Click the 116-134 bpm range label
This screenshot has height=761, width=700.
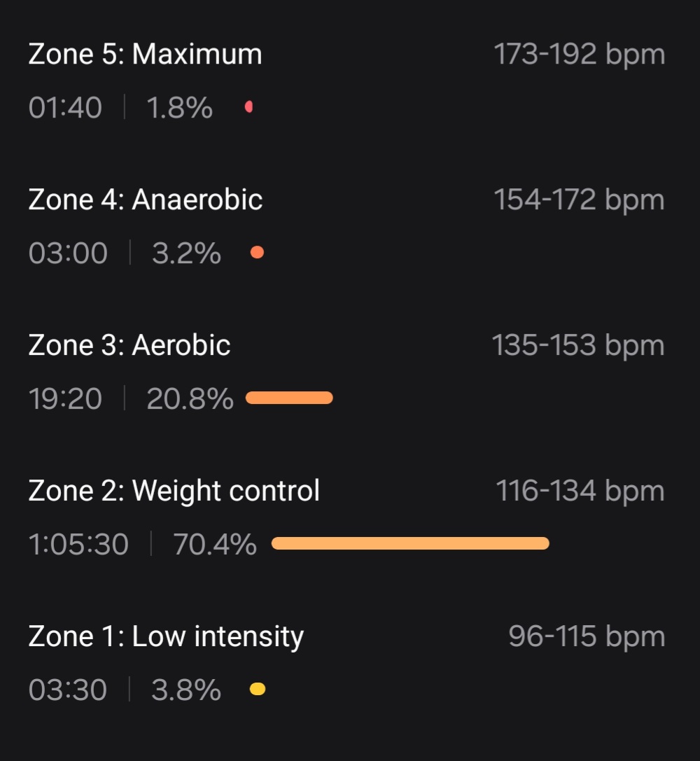(x=580, y=491)
